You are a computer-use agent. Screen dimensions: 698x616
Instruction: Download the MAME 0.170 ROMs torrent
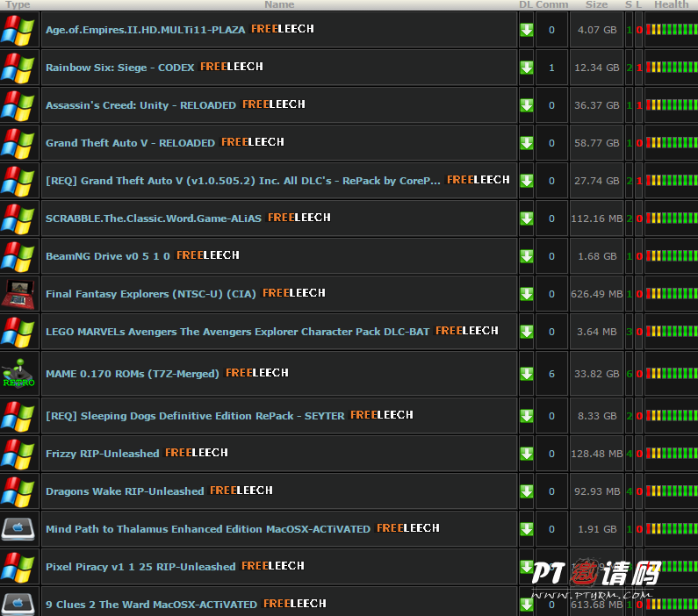526,374
